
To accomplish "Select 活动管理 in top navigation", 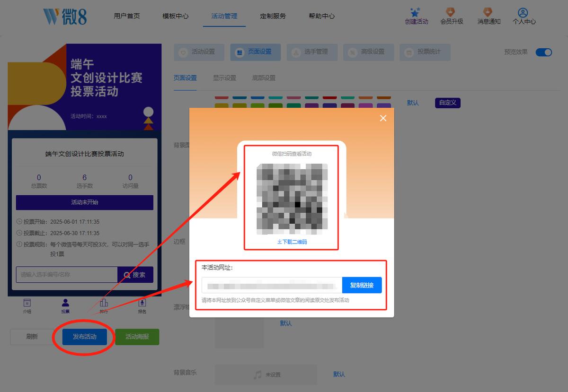I will tap(224, 16).
